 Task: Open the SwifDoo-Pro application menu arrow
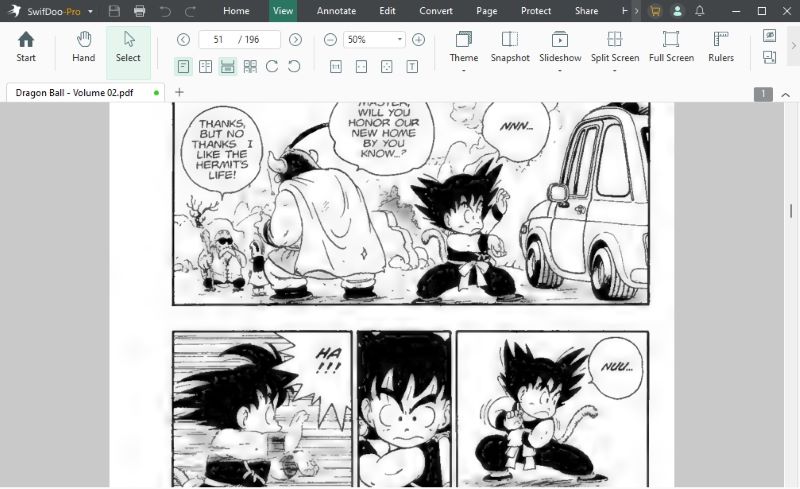coord(90,11)
